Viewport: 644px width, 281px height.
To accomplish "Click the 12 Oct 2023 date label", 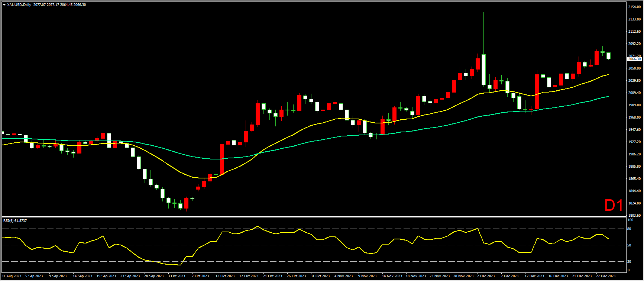I will point(225,276).
